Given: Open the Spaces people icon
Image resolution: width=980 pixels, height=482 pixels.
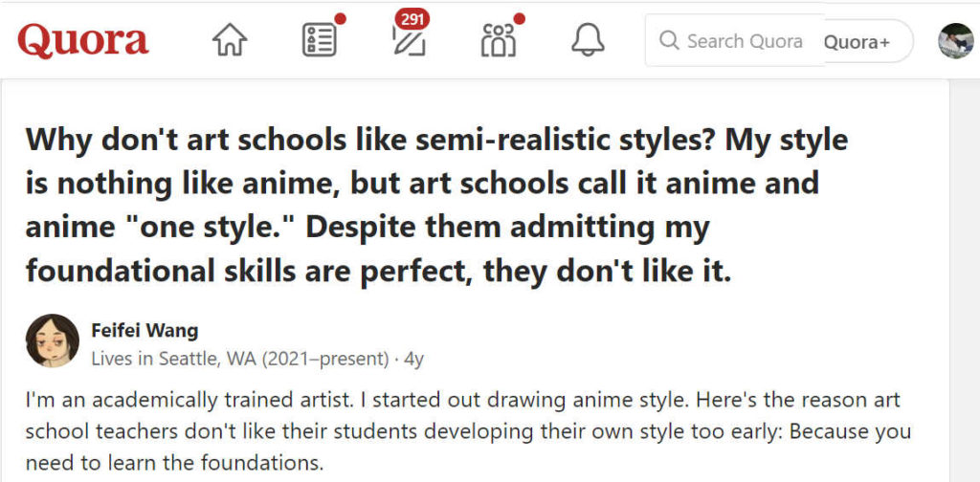Looking at the screenshot, I should [498, 40].
